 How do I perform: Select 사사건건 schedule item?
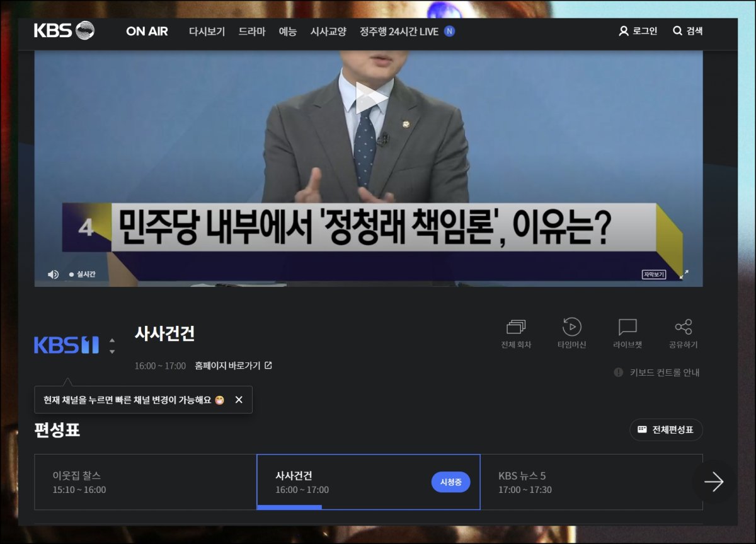click(x=369, y=482)
